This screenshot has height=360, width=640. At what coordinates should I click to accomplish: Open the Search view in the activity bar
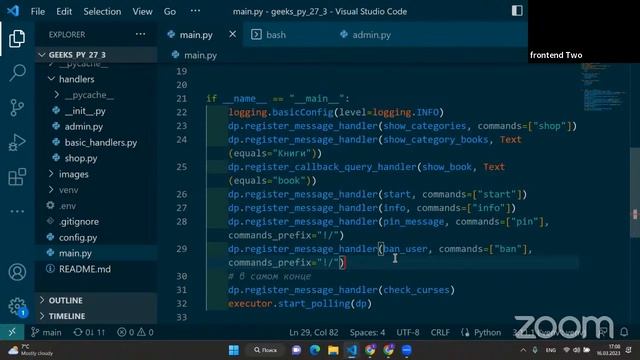click(17, 73)
